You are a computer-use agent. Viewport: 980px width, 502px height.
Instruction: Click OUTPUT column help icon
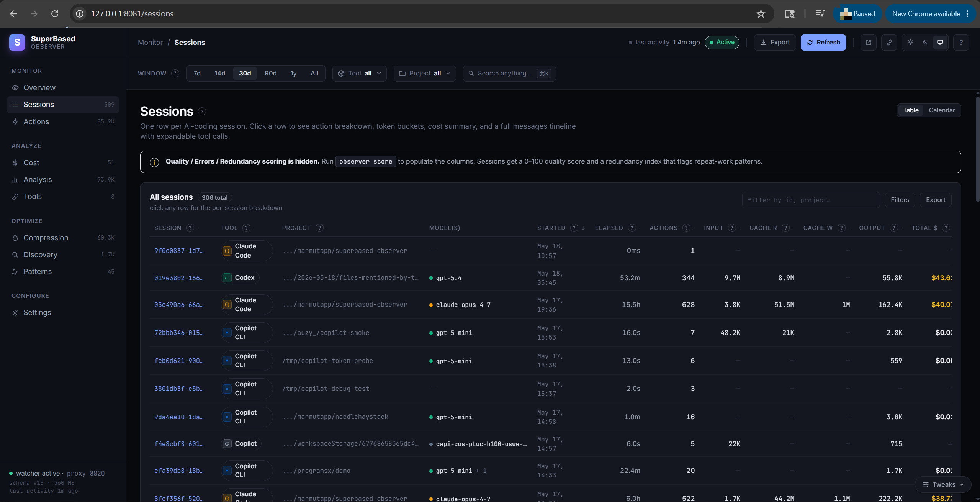[x=894, y=228]
